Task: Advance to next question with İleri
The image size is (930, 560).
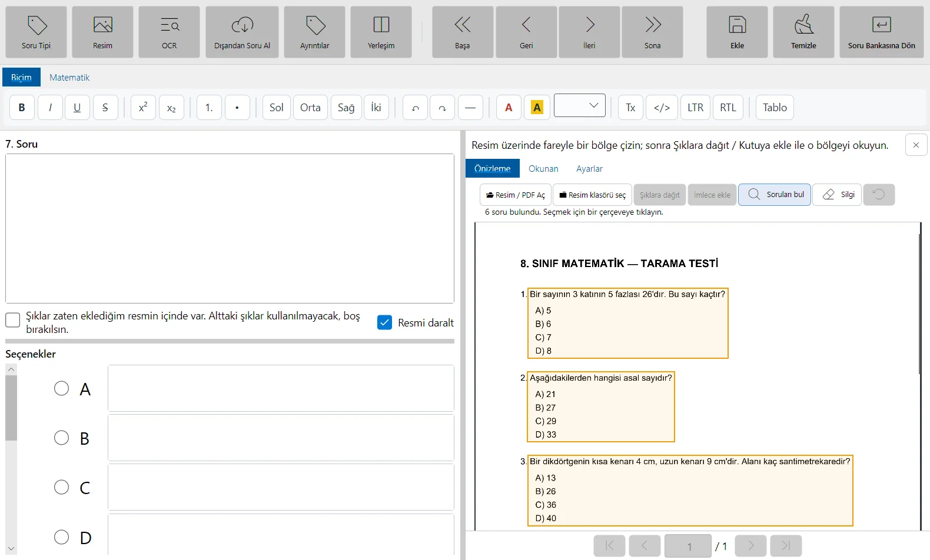Action: pos(589,32)
